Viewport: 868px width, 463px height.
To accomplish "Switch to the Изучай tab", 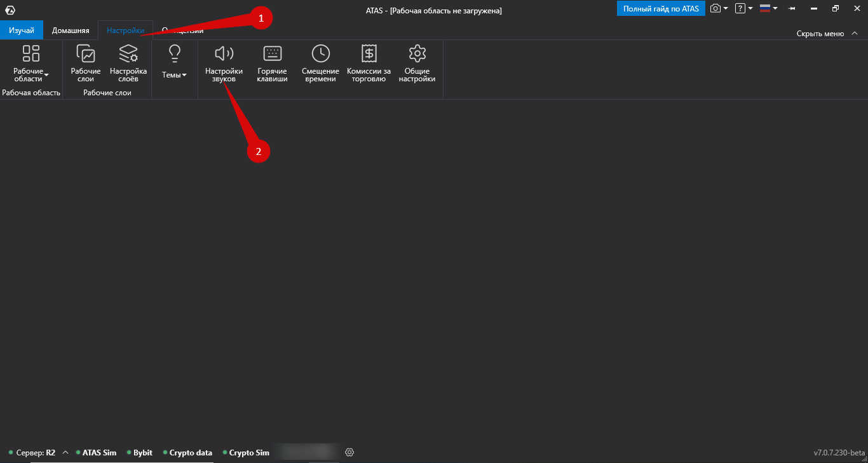I will point(22,30).
